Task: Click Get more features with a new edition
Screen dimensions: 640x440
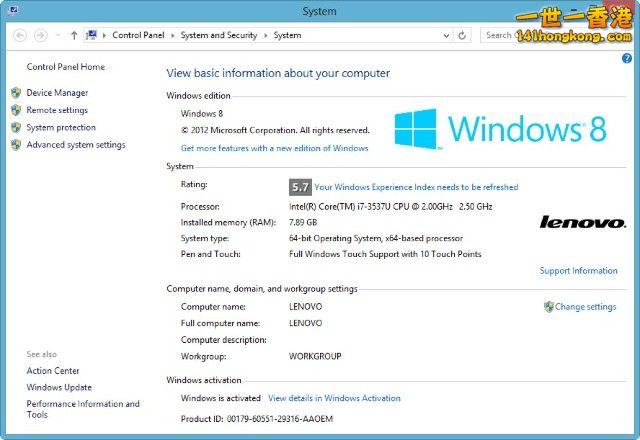Action: pos(275,148)
